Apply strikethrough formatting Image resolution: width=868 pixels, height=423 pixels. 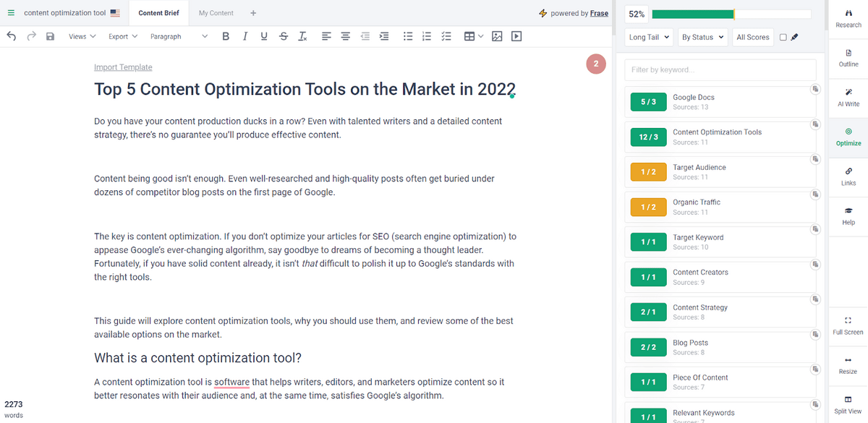[283, 36]
